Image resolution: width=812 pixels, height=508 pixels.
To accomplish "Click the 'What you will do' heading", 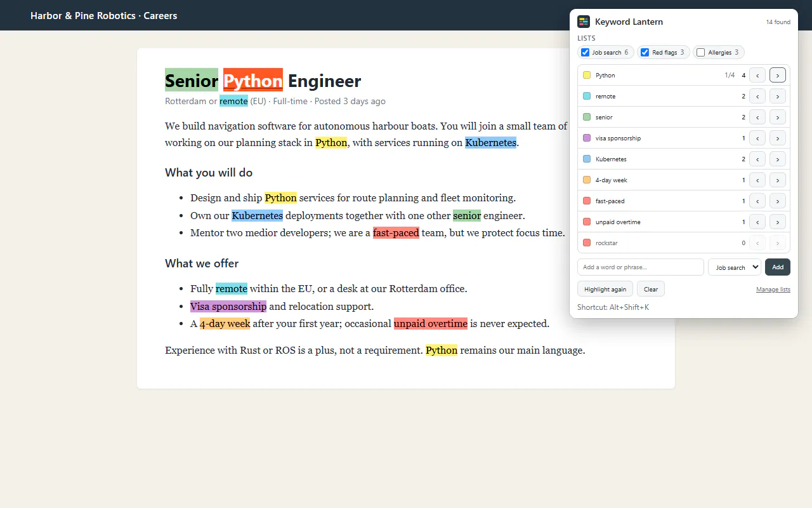I will pyautogui.click(x=209, y=173).
